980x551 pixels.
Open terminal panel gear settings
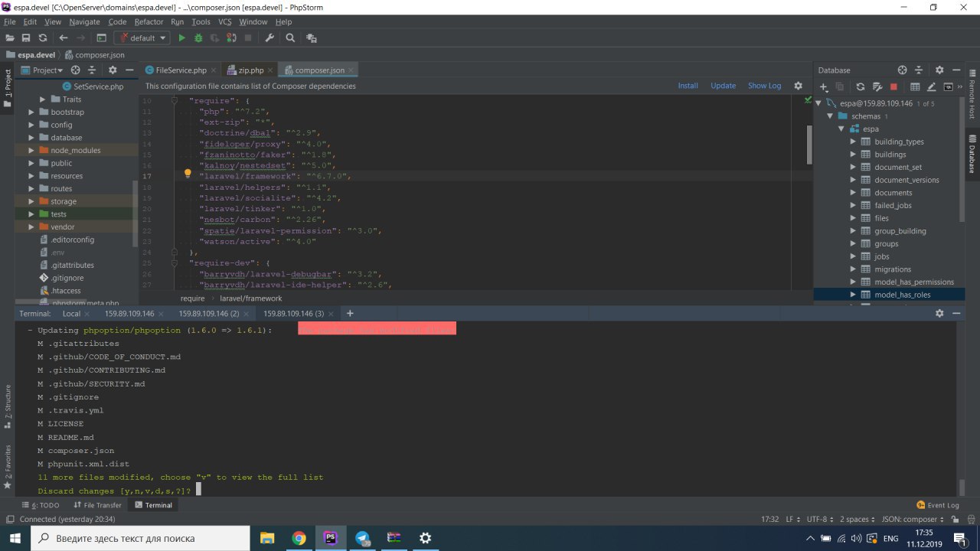pyautogui.click(x=939, y=314)
